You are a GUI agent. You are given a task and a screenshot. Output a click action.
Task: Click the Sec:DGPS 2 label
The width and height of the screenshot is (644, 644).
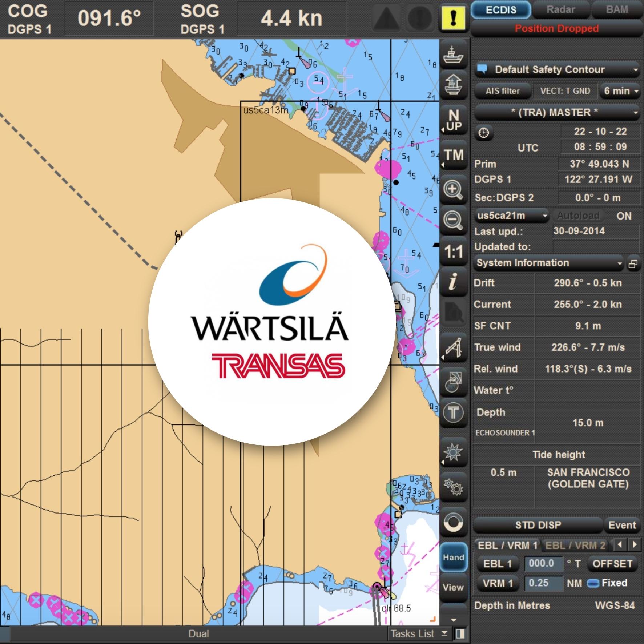[x=504, y=198]
